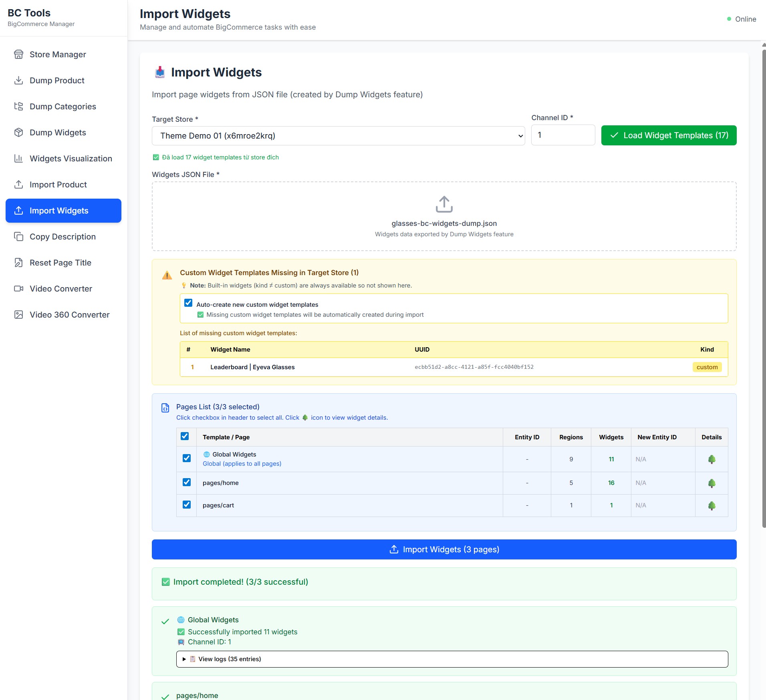Click the Widgets Visualization chart icon
The height and width of the screenshot is (700, 766).
[x=18, y=159]
